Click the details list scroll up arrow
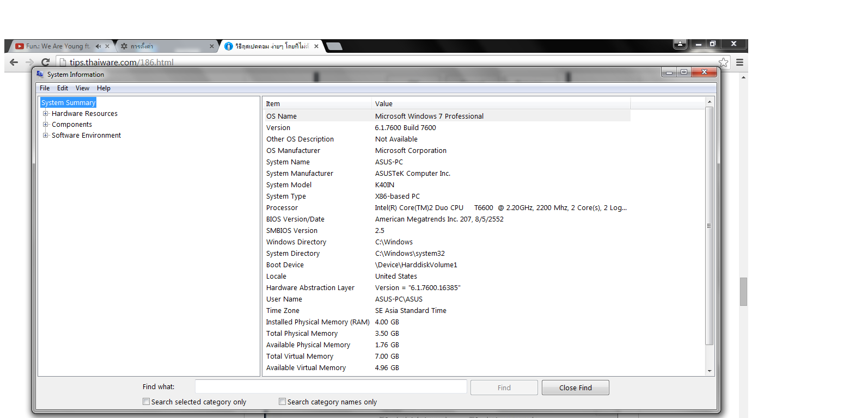The width and height of the screenshot is (868, 418). (710, 102)
